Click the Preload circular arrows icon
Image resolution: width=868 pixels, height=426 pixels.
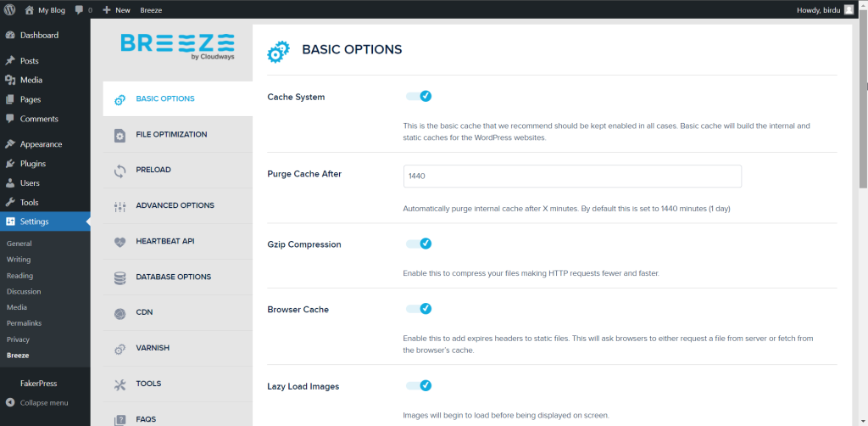(x=120, y=171)
